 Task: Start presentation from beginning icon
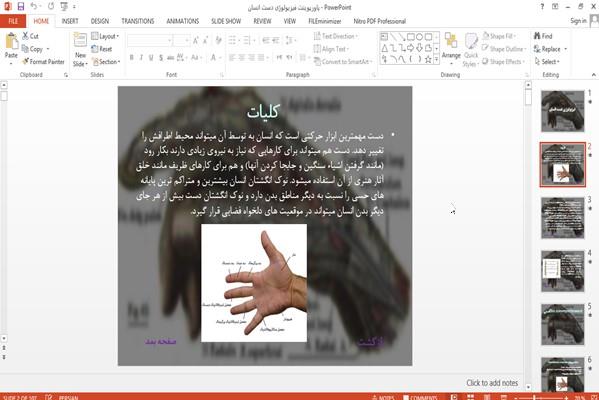point(64,6)
